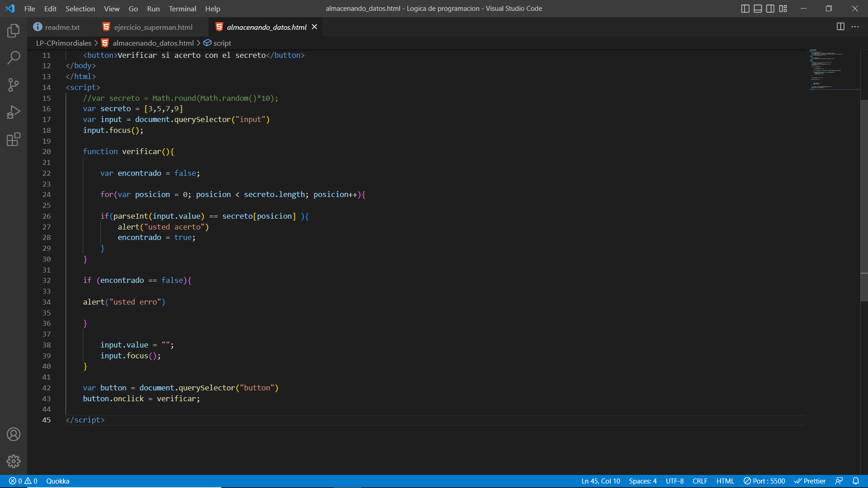Click on 'alert("usted acerto")' code
The image size is (868, 488).
(163, 227)
